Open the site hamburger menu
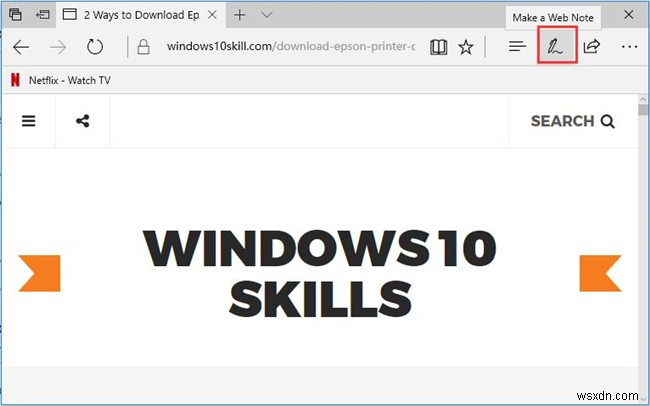Image resolution: width=650 pixels, height=406 pixels. pos(29,121)
